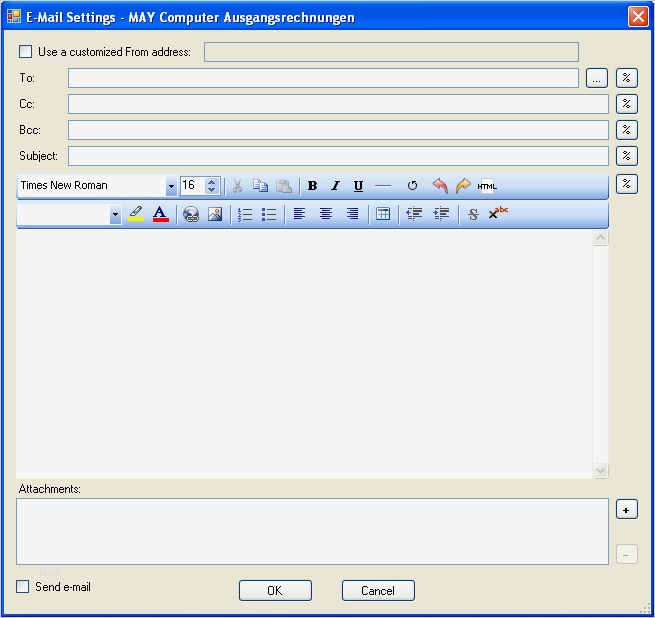This screenshot has height=618, width=655.
Task: Click into the Subject input field
Action: pyautogui.click(x=338, y=156)
